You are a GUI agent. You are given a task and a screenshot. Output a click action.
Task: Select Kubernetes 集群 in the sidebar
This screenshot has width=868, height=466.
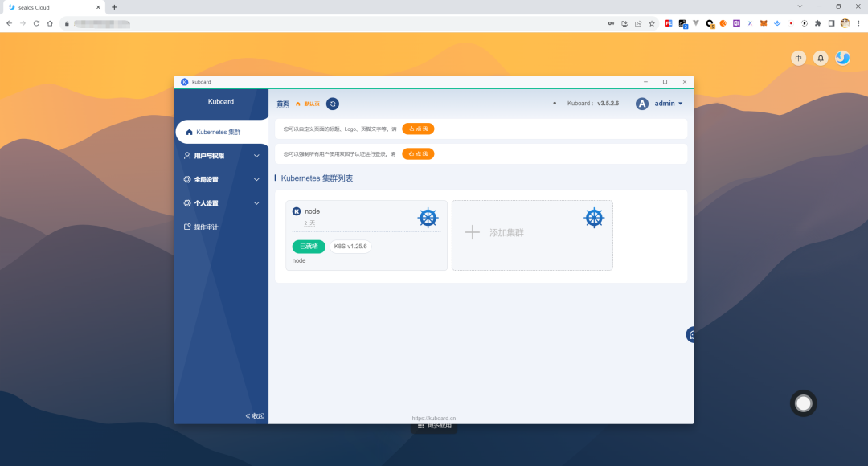[x=222, y=132]
